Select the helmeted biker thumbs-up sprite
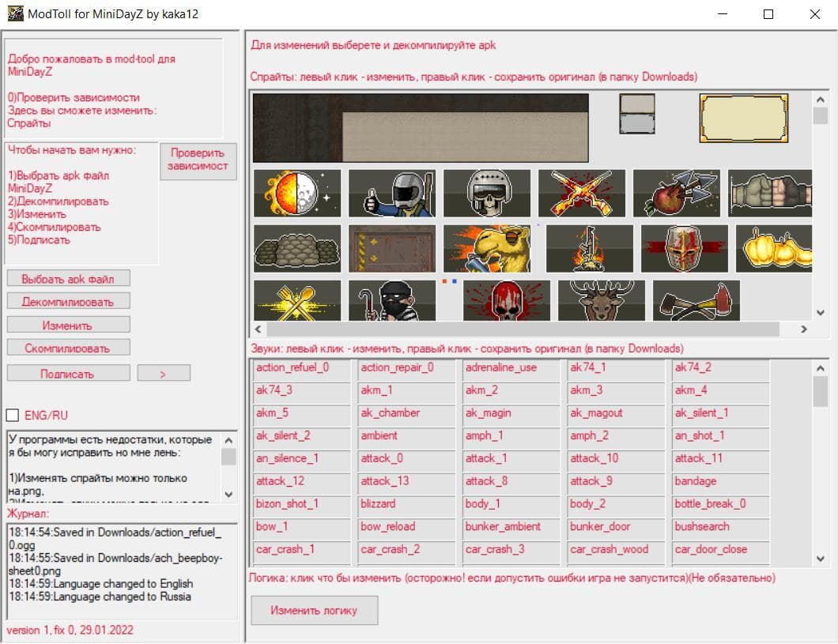Screen dimensions: 838x644 (x=392, y=194)
